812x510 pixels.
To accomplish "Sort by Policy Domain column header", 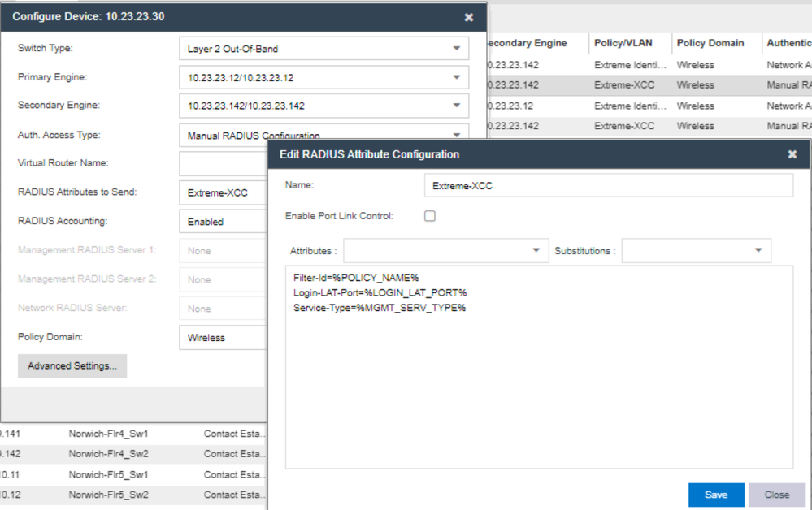I will coord(710,44).
